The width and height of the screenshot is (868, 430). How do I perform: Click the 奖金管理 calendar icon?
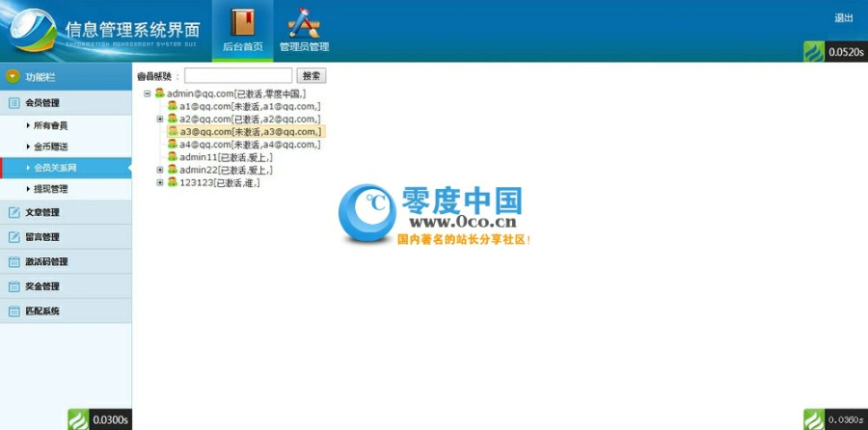pyautogui.click(x=14, y=286)
